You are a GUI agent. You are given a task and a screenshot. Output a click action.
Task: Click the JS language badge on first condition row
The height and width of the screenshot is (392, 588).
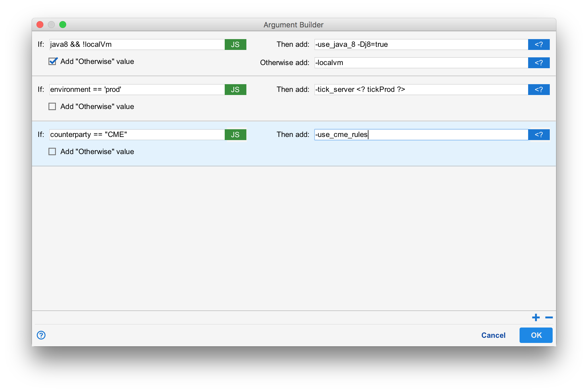click(x=235, y=45)
